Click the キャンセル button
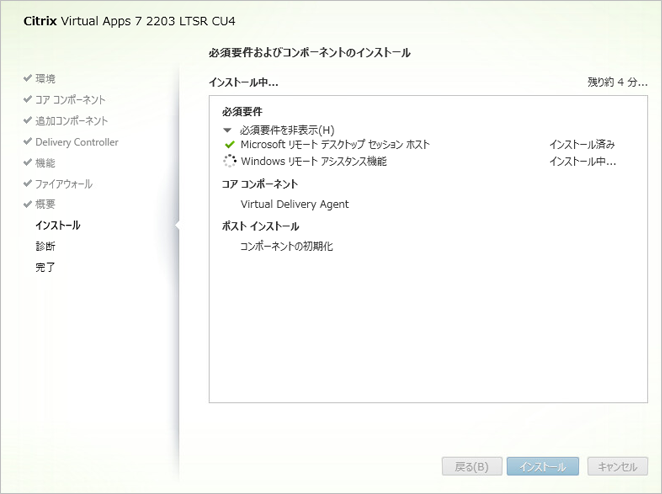 coord(617,467)
